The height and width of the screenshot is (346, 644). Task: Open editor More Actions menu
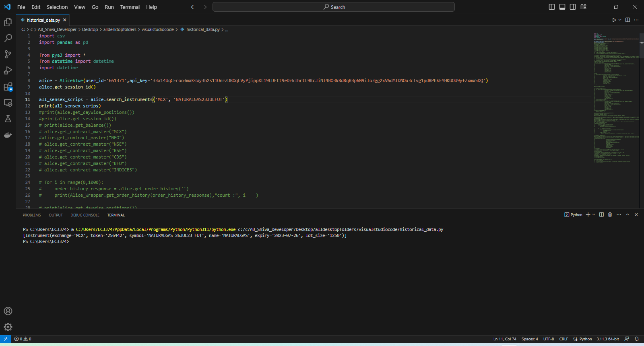(x=636, y=20)
